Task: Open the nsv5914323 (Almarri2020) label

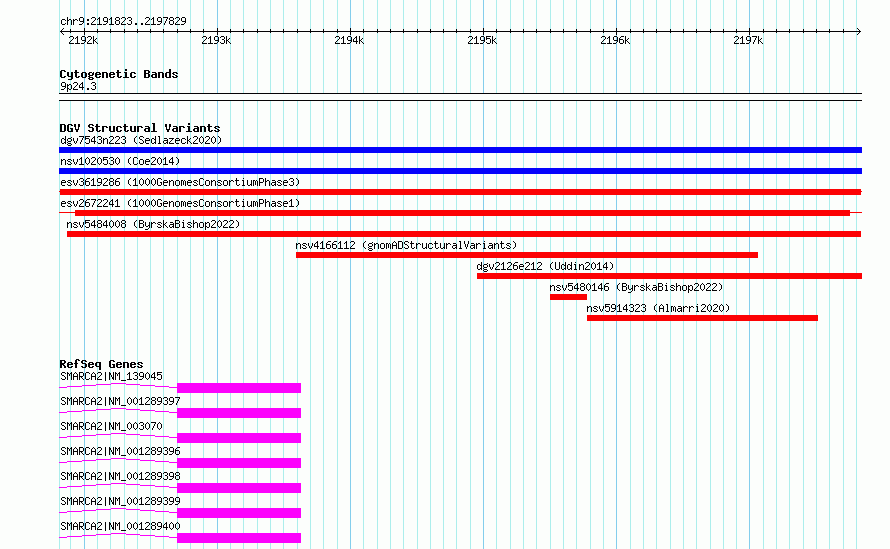Action: (x=658, y=308)
